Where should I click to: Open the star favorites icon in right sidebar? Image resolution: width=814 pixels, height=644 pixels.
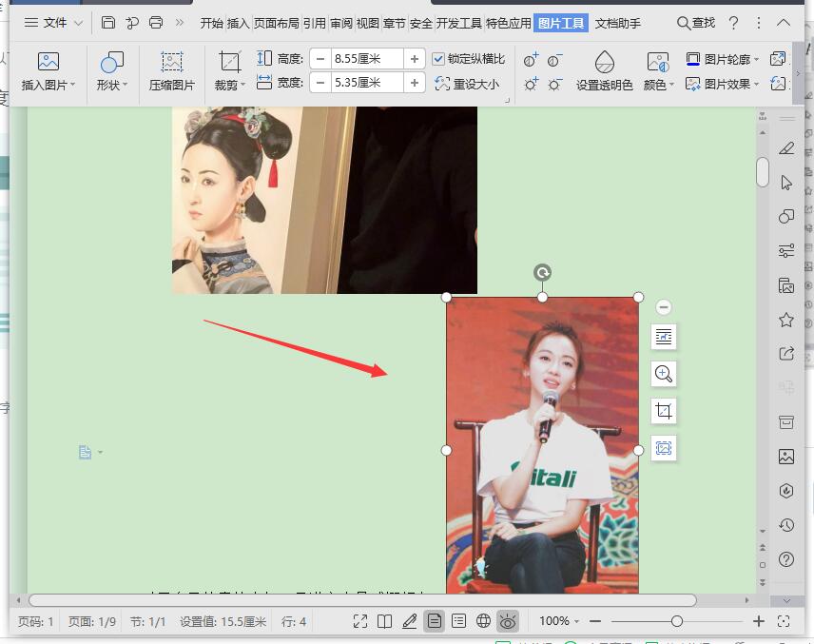point(785,320)
